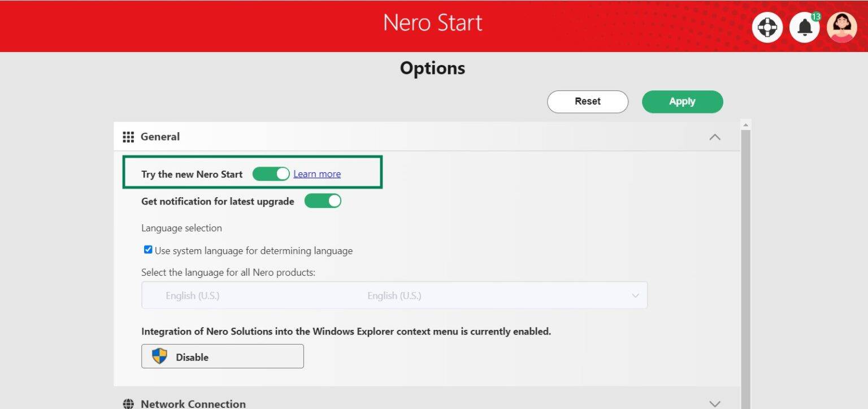This screenshot has width=868, height=409.
Task: Apply the current options
Action: pyautogui.click(x=682, y=102)
